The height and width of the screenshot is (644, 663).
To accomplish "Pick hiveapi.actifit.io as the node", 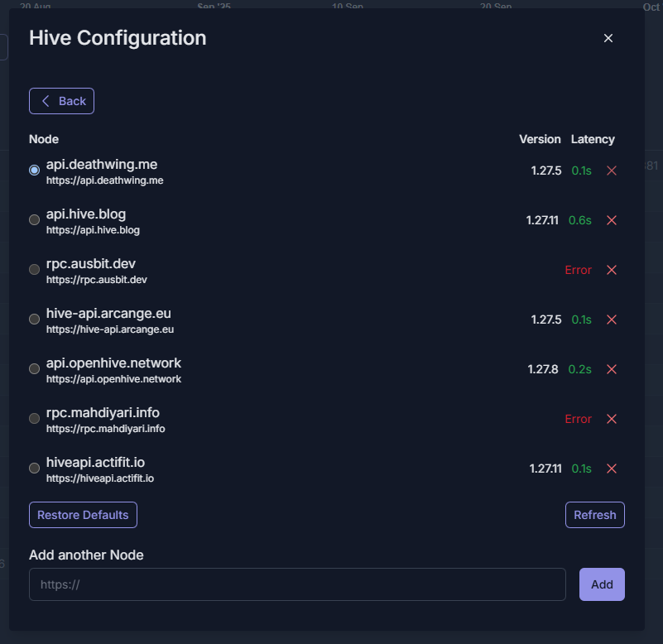I will click(34, 469).
